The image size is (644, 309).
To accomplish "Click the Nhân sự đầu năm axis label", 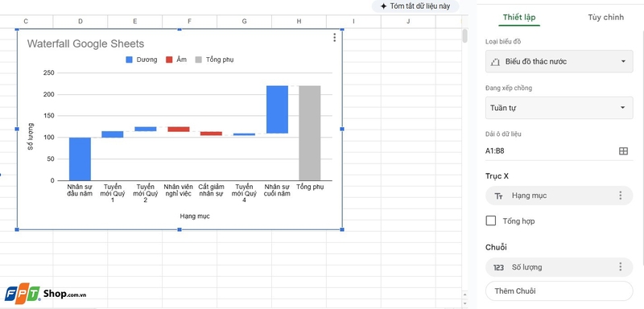I will point(80,190).
